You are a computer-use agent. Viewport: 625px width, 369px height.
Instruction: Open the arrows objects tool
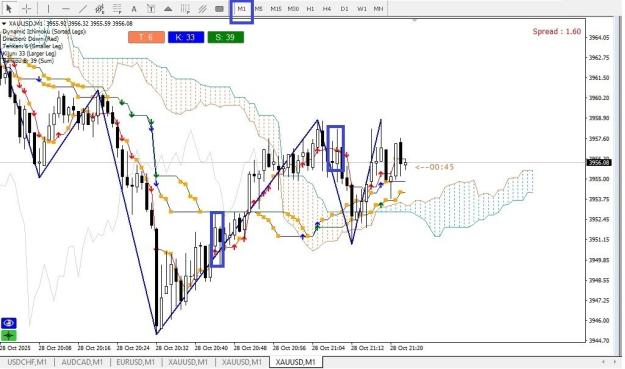click(168, 8)
